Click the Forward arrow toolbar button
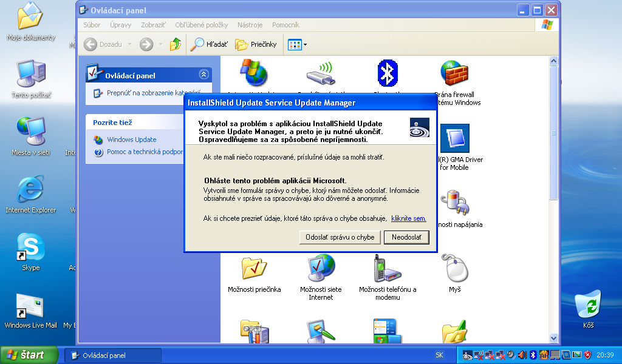Viewport: 622px width, 364px height. click(146, 44)
